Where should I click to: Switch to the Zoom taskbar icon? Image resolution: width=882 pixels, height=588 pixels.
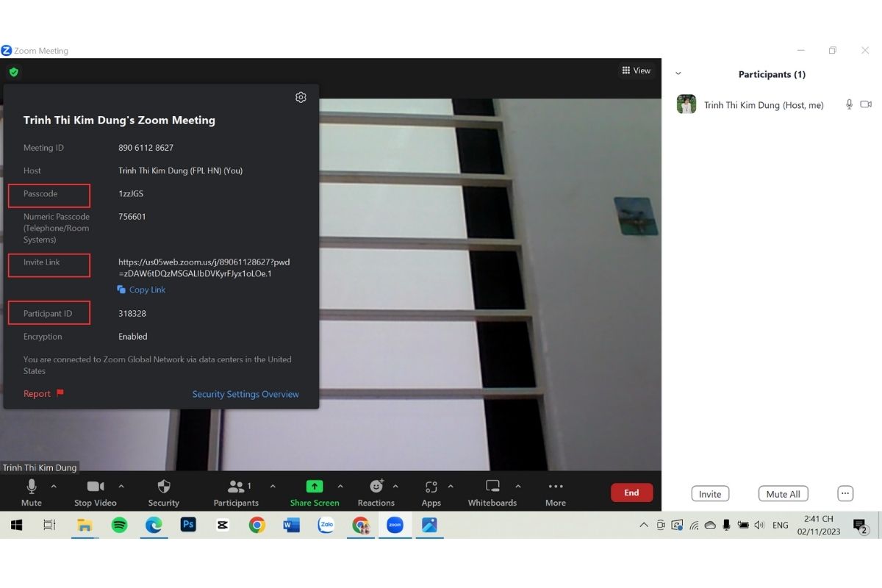click(395, 525)
